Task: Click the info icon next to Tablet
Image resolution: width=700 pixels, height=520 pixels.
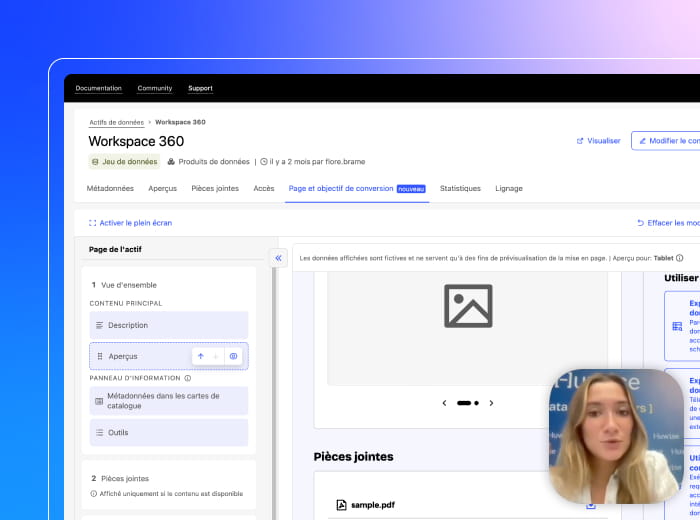Action: coord(680,258)
